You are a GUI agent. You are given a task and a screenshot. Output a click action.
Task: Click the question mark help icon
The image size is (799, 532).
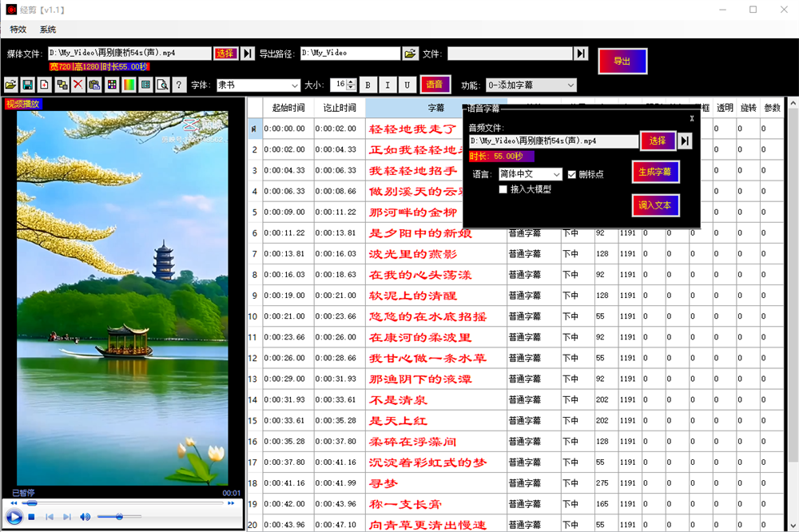(x=179, y=85)
